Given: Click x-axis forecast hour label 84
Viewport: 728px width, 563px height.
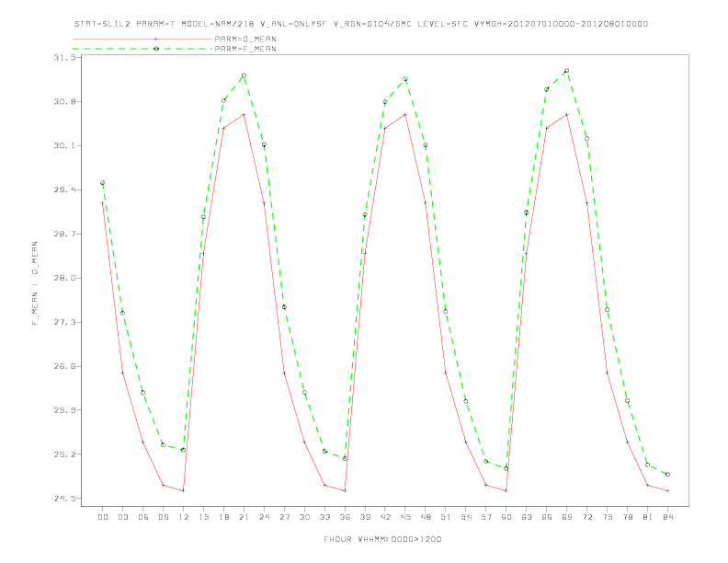Looking at the screenshot, I should coord(667,517).
